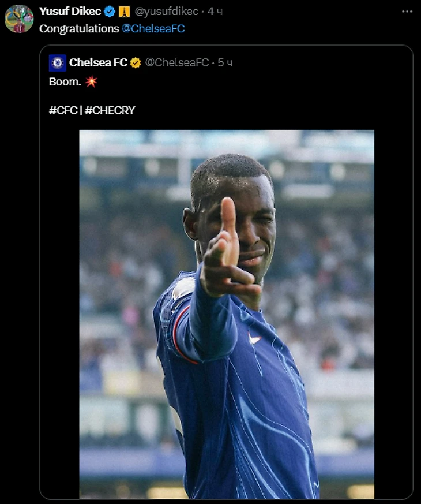Click the Boom. text in quoted tweet
The image size is (421, 504).
[x=65, y=81]
